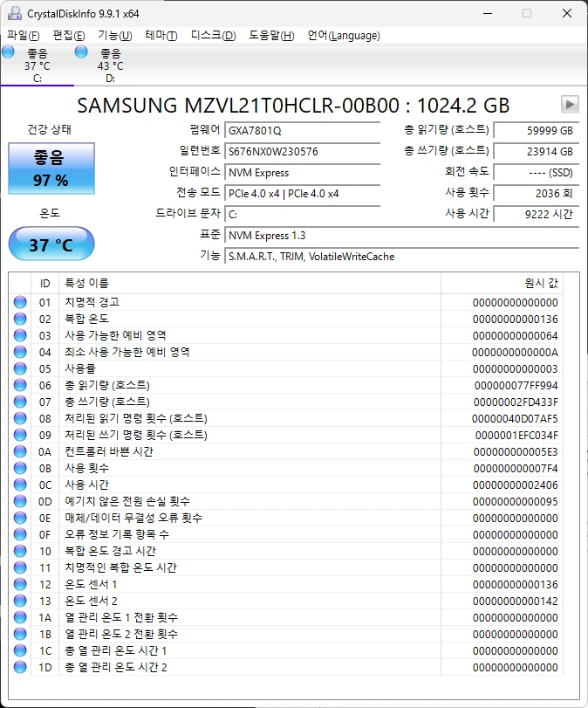588x708 pixels.
Task: Click the 특성 이름 column header
Action: coord(250,283)
